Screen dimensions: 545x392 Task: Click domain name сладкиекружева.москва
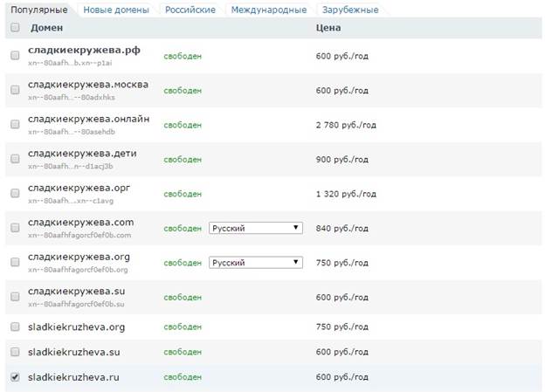pyautogui.click(x=88, y=85)
